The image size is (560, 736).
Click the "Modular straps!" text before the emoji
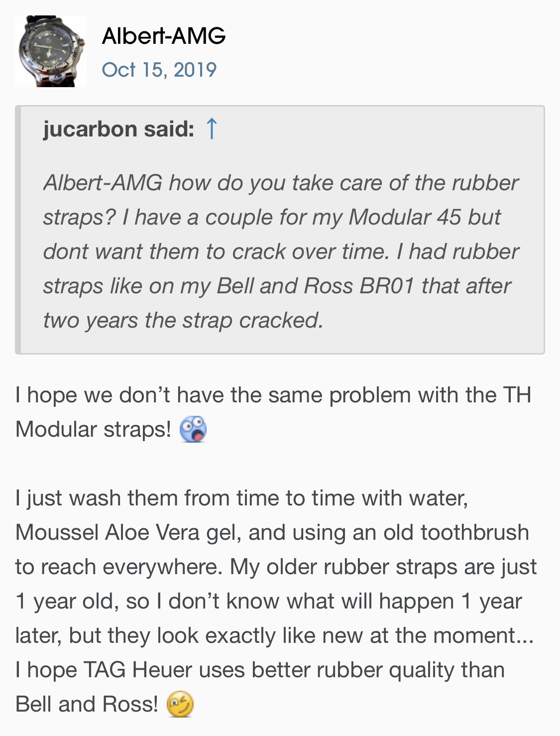click(94, 430)
